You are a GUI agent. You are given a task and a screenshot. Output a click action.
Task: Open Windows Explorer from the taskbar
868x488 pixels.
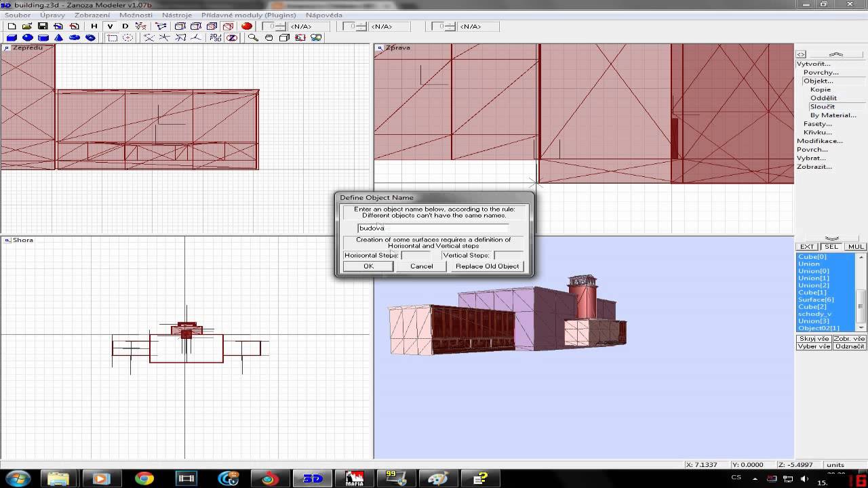[x=59, y=479]
